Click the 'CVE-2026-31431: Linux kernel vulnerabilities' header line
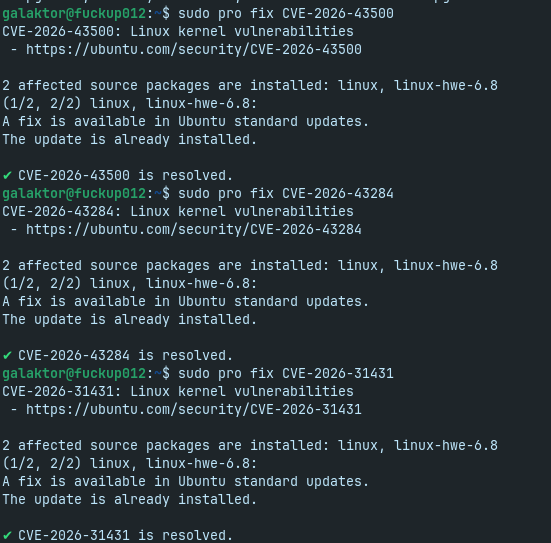 tap(178, 392)
